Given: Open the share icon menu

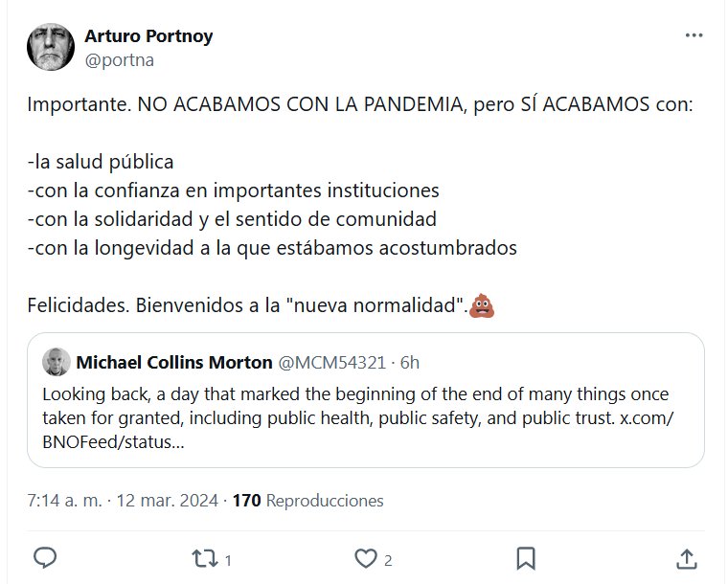Looking at the screenshot, I should (686, 558).
